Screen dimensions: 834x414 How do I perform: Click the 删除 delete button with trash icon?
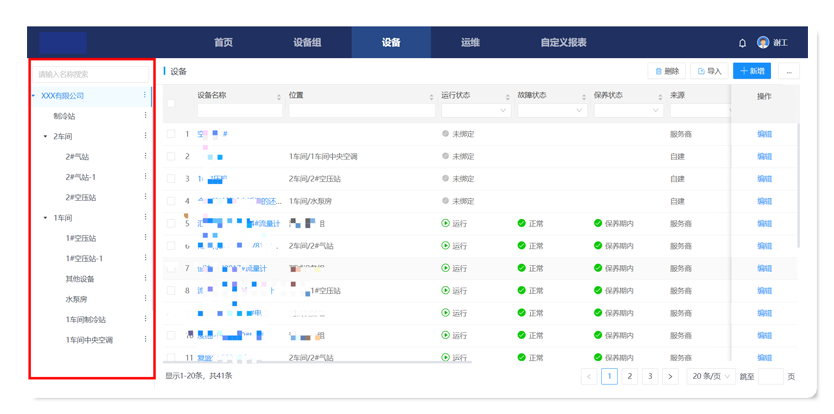tap(666, 71)
